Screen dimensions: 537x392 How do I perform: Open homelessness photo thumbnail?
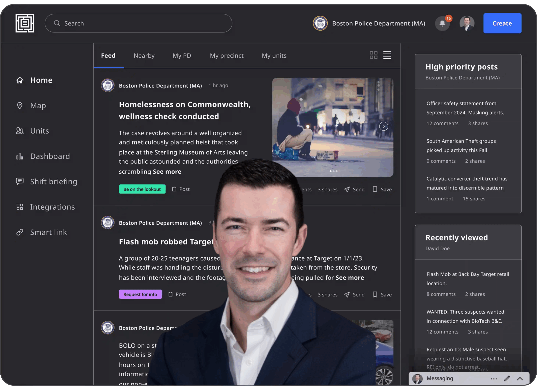click(x=333, y=127)
